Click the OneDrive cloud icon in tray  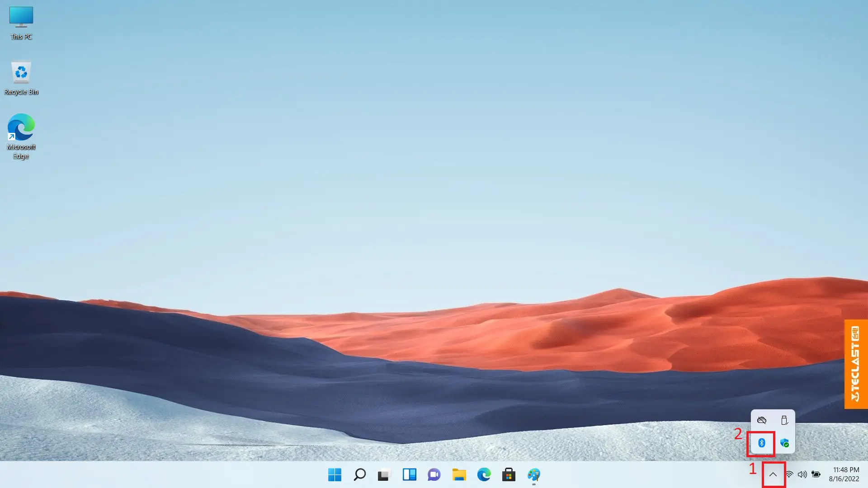(x=762, y=420)
